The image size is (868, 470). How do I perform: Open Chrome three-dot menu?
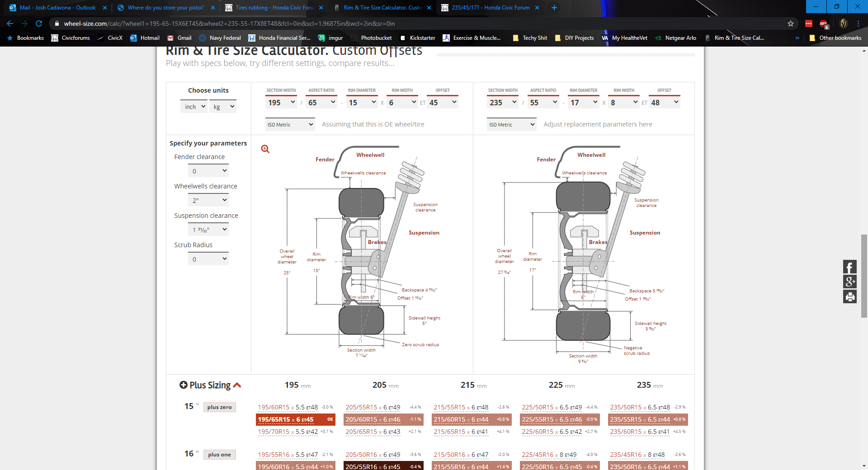(858, 23)
